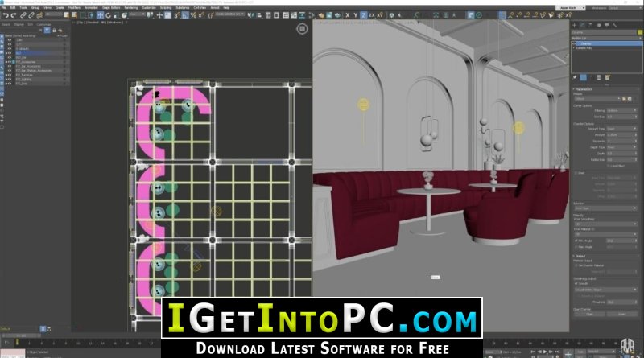Screen dimensions: 644x358
Task: Open the Modifier List dropdown
Action: click(607, 38)
